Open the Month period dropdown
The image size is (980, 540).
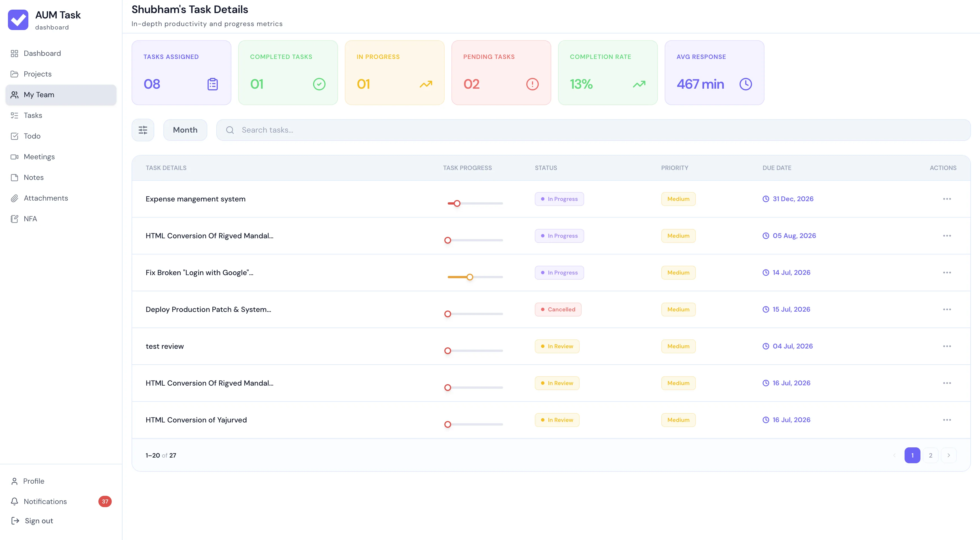pyautogui.click(x=185, y=130)
